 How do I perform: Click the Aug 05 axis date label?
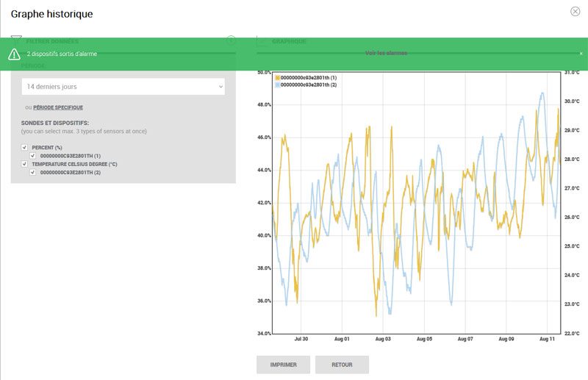[424, 339]
